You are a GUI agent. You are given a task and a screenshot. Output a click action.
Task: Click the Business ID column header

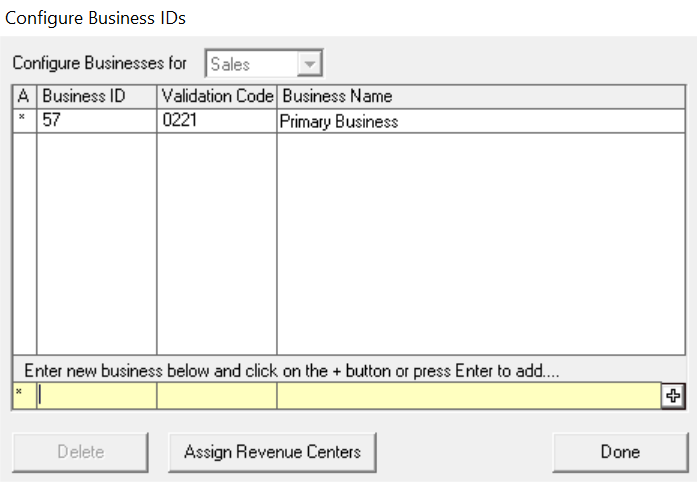(97, 96)
